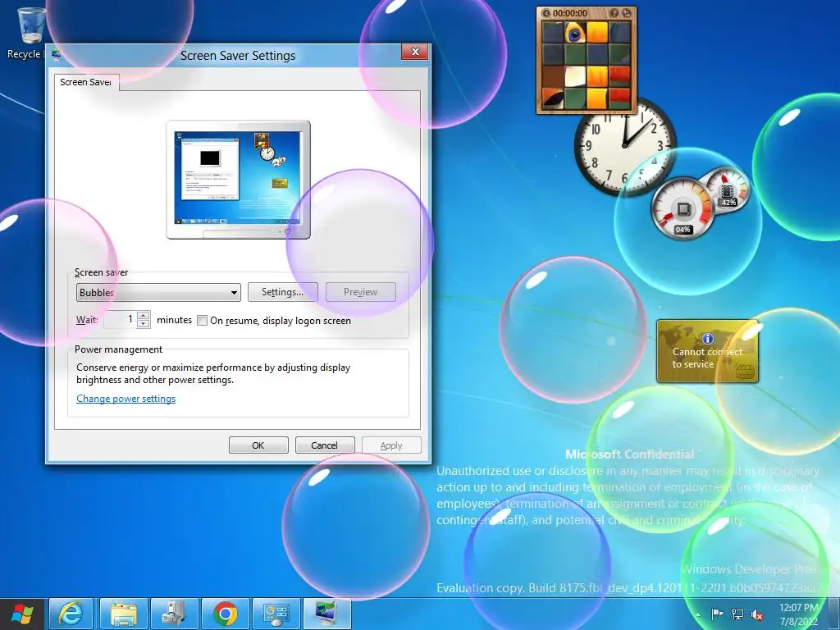
Task: Launch Google Chrome from the taskbar
Action: 226,614
